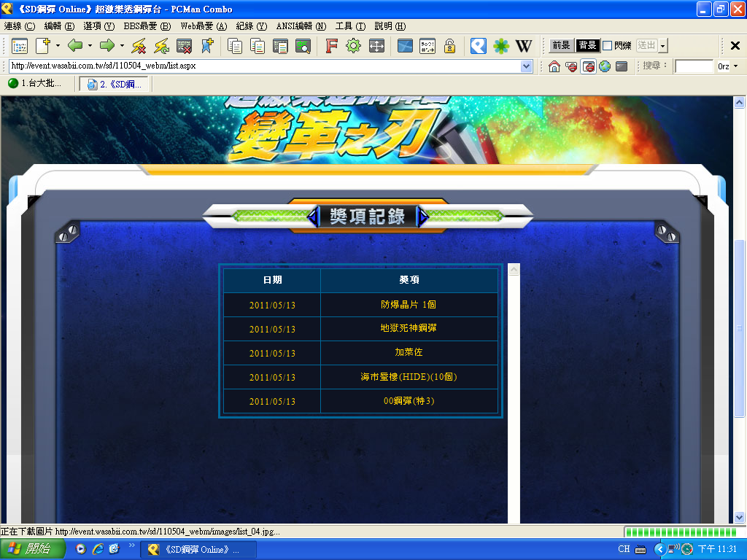Click the block popup speech bubble icon
Screen dimensions: 747x560
coord(571,66)
